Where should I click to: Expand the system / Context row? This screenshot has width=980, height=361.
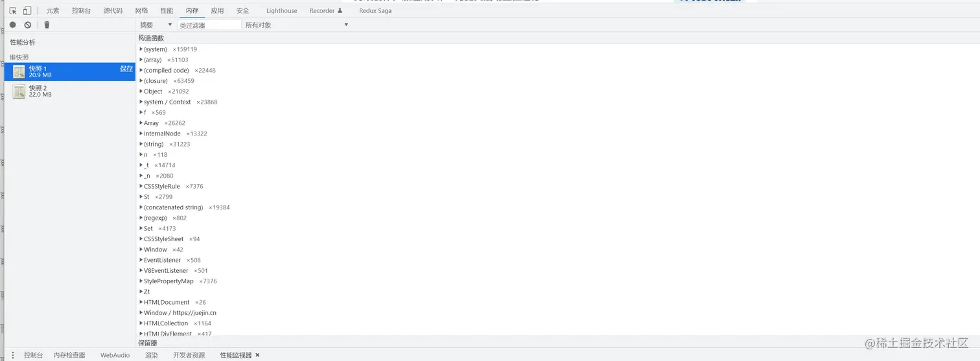141,102
